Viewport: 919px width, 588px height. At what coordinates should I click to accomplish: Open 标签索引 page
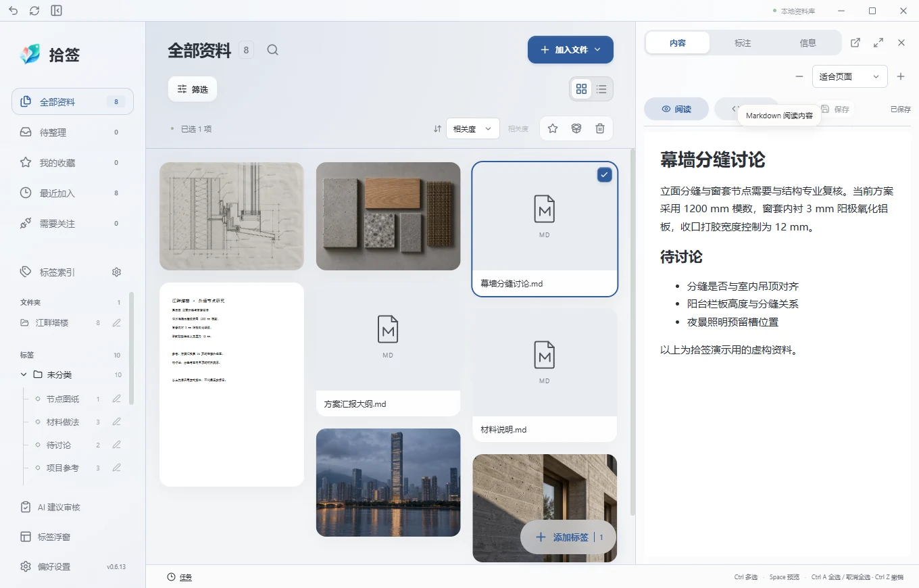(57, 272)
